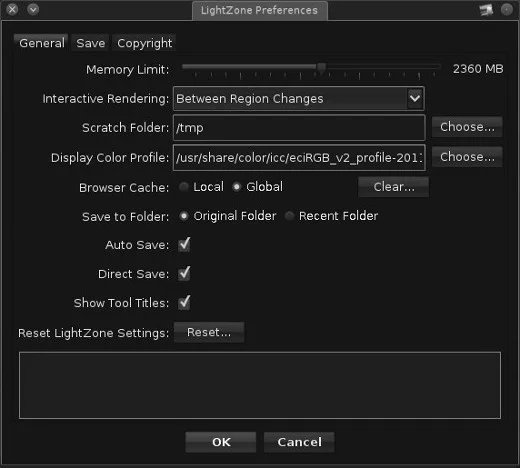The width and height of the screenshot is (520, 468).
Task: Choose the Global browser cache radio
Action: [236, 187]
